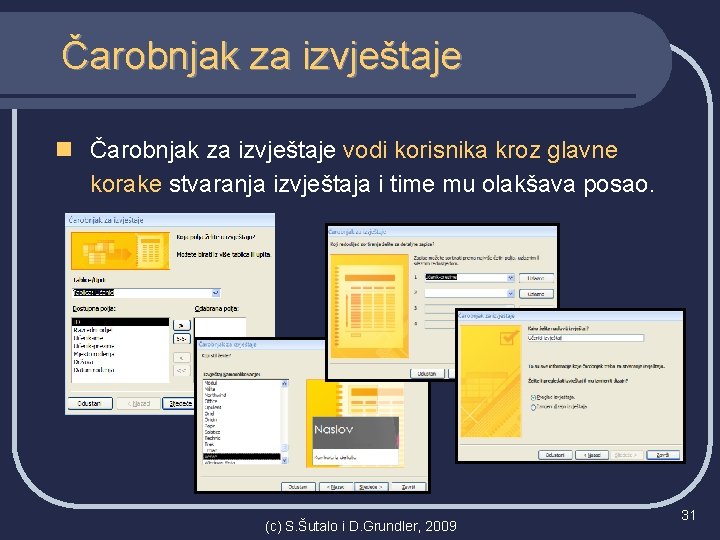Open the second sort field dropdown
The image size is (720, 540).
(510, 293)
